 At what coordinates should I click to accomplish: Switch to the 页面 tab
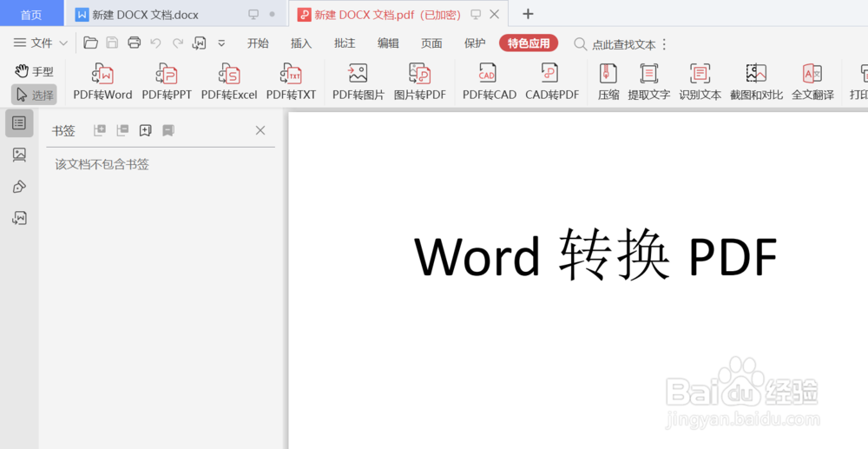(431, 43)
